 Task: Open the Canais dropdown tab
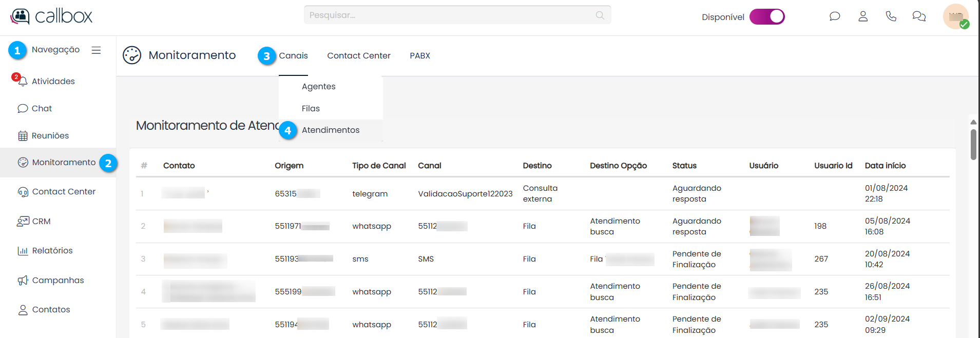pyautogui.click(x=293, y=55)
